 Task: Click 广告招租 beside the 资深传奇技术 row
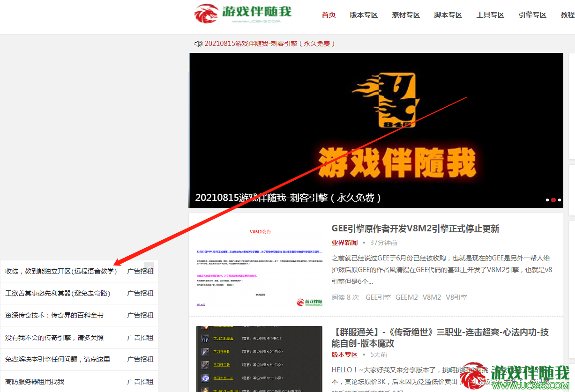click(x=140, y=315)
